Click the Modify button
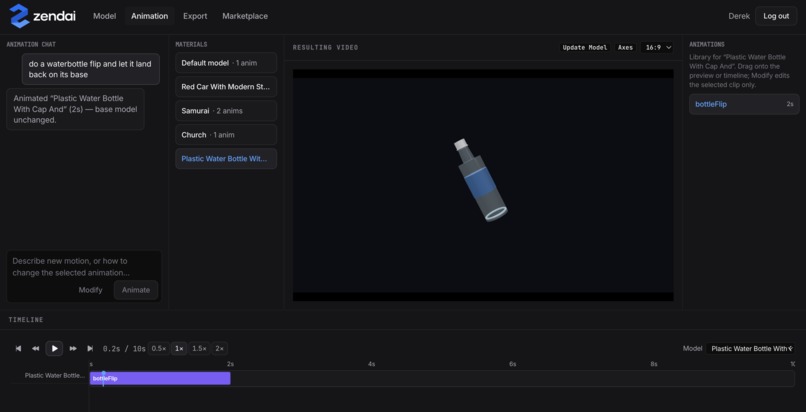806x412 pixels. 90,290
